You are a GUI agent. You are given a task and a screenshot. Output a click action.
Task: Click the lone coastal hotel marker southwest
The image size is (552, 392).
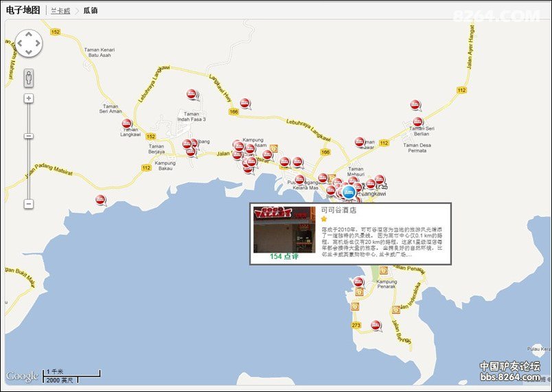(x=100, y=200)
